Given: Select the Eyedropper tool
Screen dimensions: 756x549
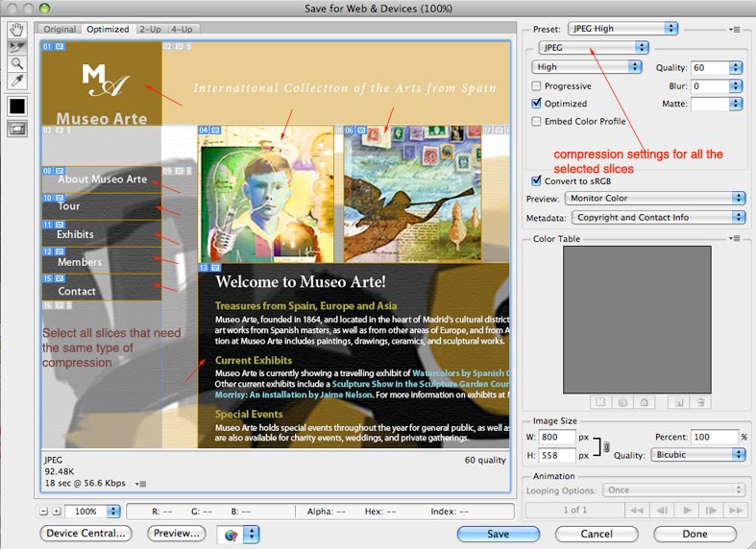Looking at the screenshot, I should pos(17,81).
